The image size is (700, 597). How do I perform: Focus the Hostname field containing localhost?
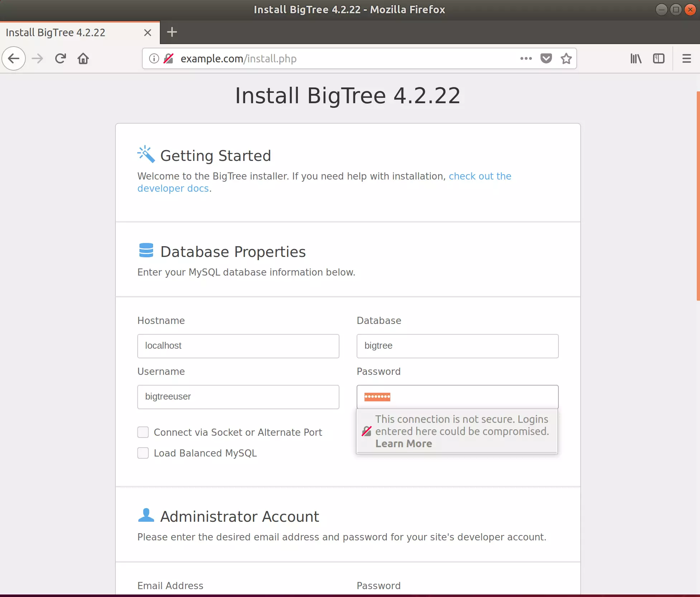coord(238,346)
